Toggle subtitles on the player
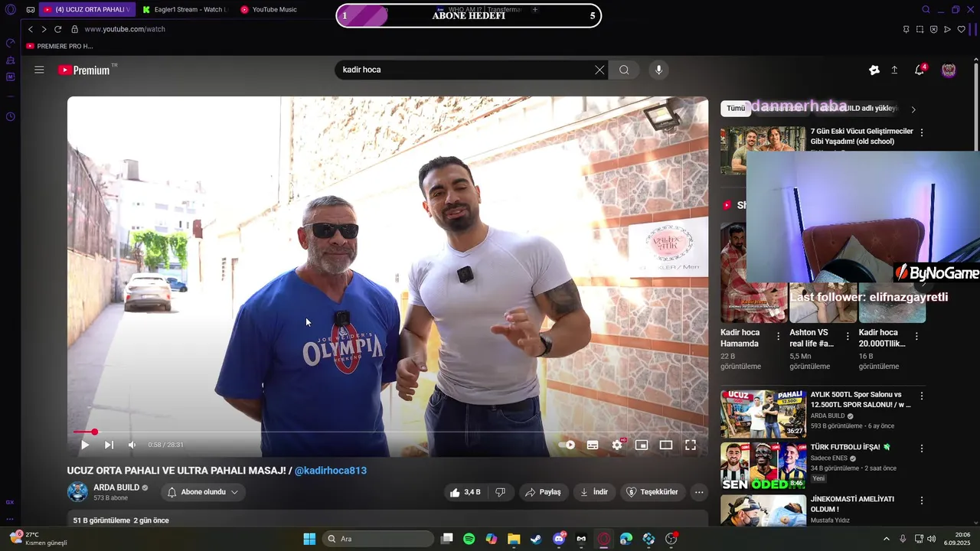 point(593,445)
